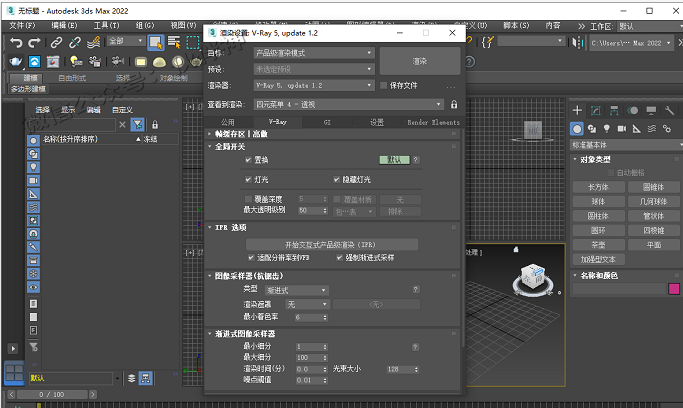Screen dimensions: 683x408
Task: Activate the Select Object cursor tool
Action: coord(156,42)
